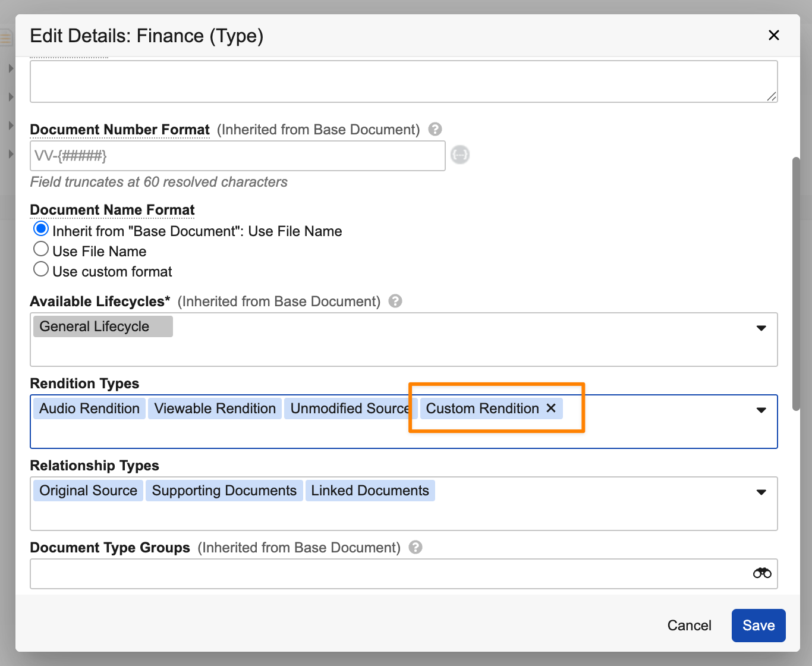The width and height of the screenshot is (812, 666).
Task: Choose Use custom format radio option
Action: click(x=41, y=269)
